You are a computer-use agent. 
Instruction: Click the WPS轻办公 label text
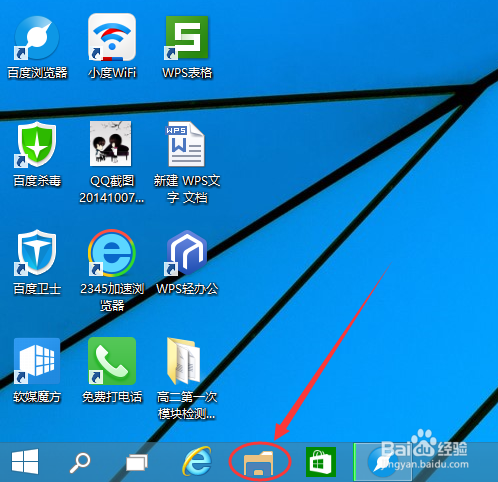pyautogui.click(x=187, y=289)
